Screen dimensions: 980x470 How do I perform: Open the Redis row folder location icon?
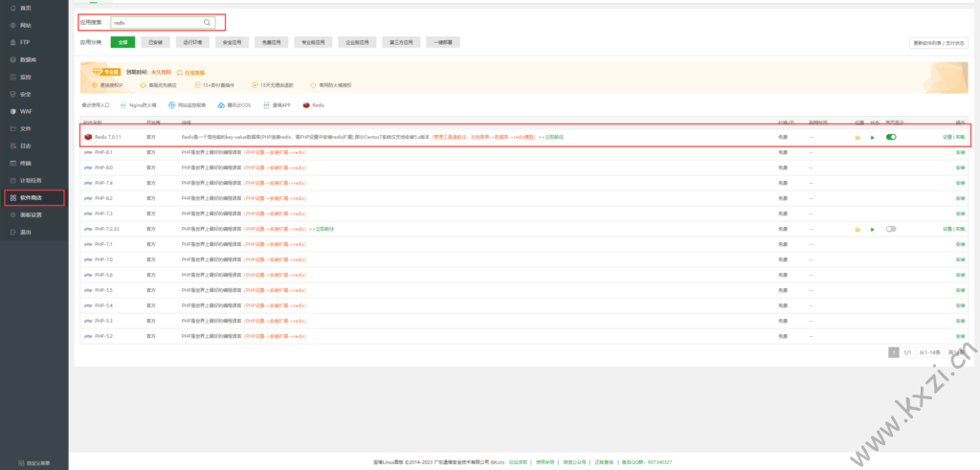(x=858, y=138)
